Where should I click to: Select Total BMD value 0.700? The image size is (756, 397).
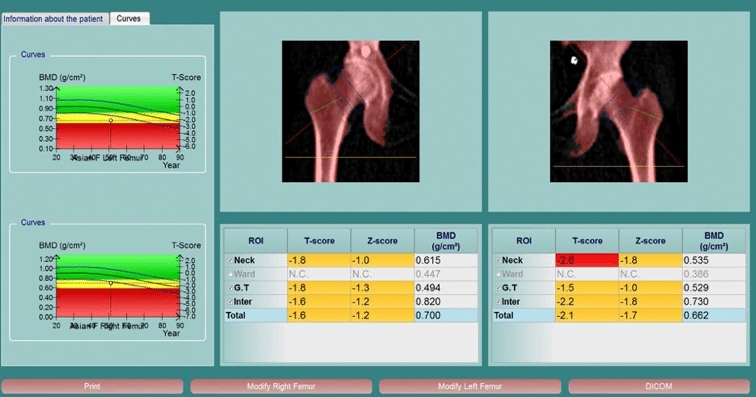pos(446,315)
